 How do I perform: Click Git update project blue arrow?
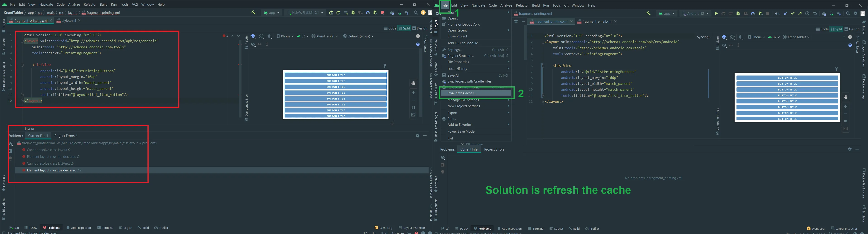pyautogui.click(x=785, y=14)
